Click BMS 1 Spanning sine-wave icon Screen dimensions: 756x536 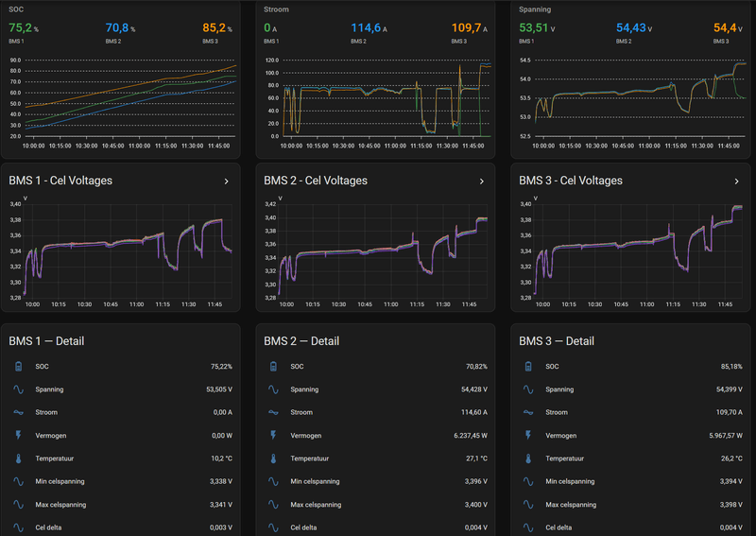(x=18, y=389)
